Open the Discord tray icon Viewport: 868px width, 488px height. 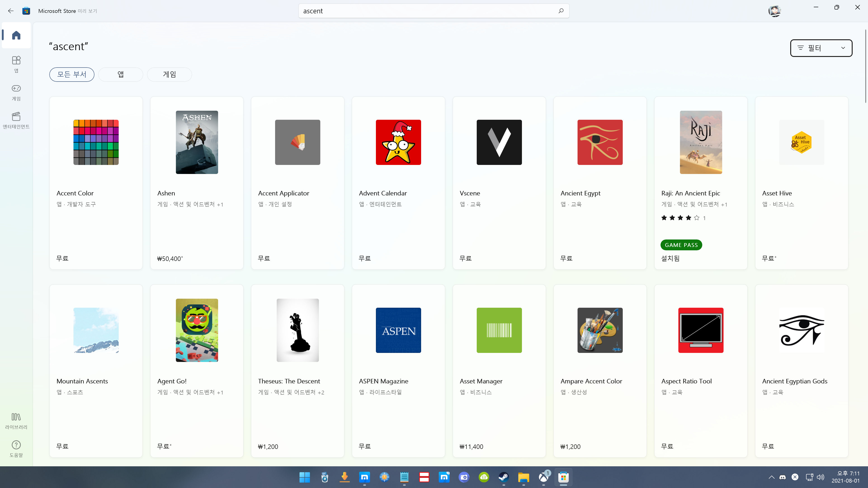pyautogui.click(x=783, y=477)
